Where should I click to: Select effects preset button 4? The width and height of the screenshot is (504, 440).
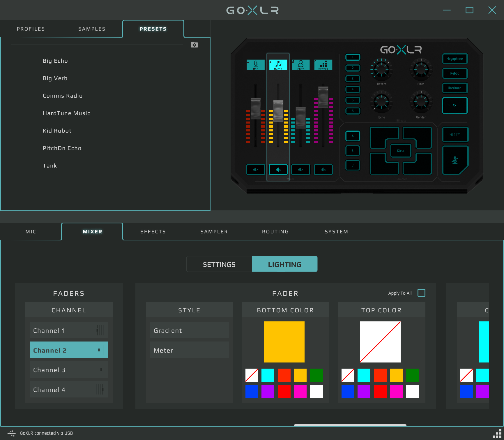click(x=353, y=89)
